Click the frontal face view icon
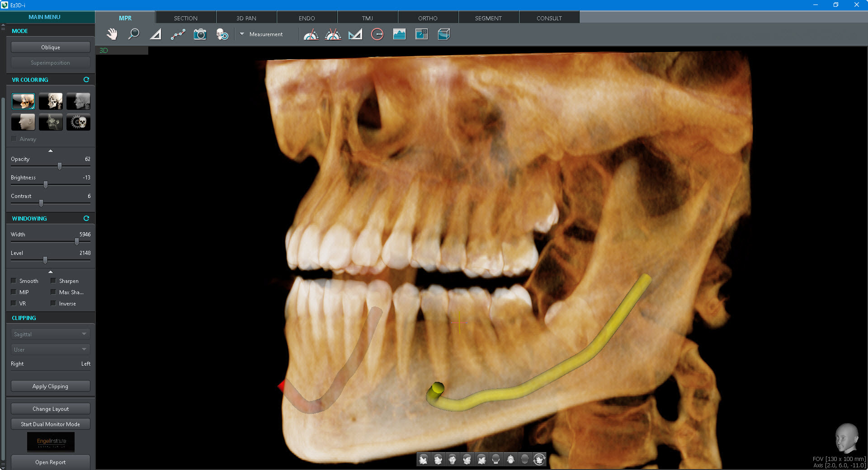Screen dimensions: 868x470 [x=452, y=460]
